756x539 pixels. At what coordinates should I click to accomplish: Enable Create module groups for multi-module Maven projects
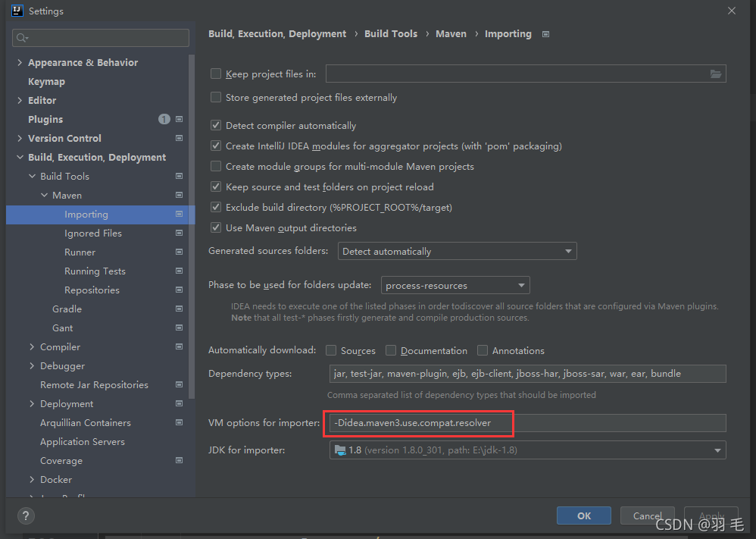pos(216,167)
